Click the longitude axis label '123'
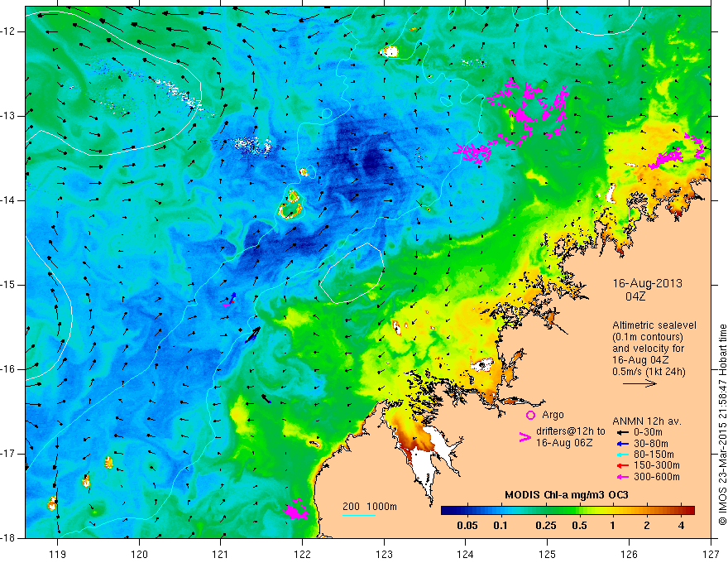The width and height of the screenshot is (728, 563). coord(384,554)
